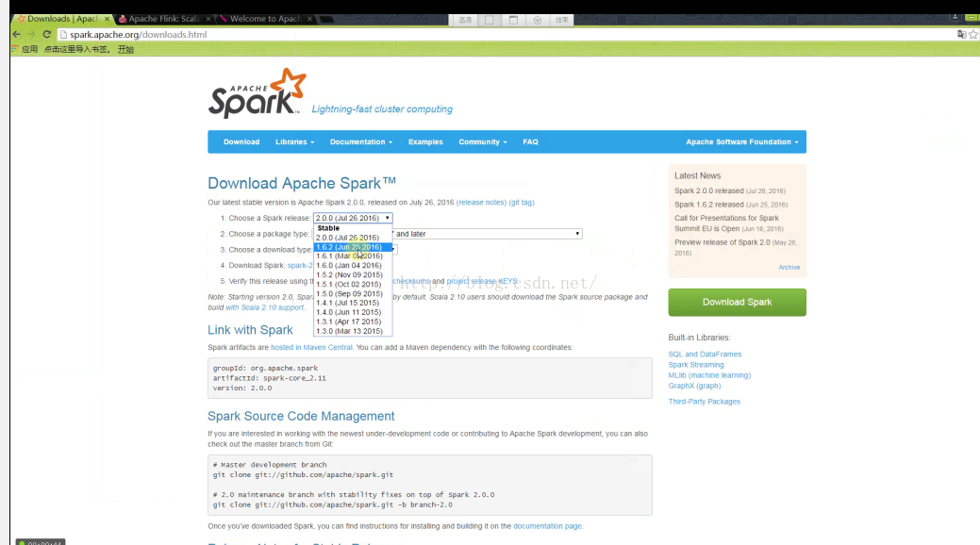Toggle the Spark release dropdown showing 2.0.0
Image resolution: width=980 pixels, height=545 pixels.
coord(353,218)
